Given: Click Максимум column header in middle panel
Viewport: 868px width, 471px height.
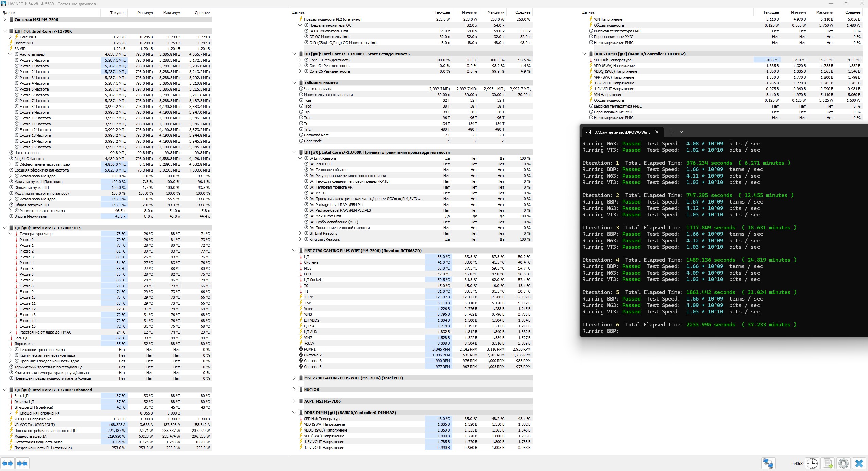Looking at the screenshot, I should pos(496,12).
